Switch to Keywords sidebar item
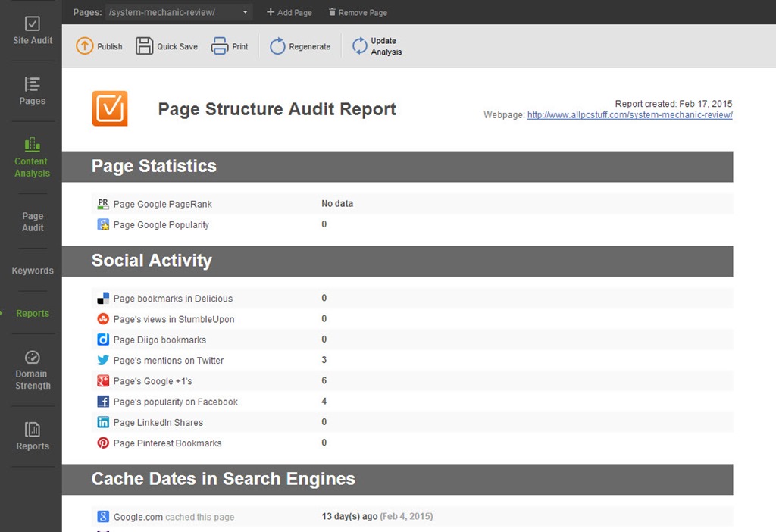Image resolution: width=776 pixels, height=532 pixels. coord(33,271)
